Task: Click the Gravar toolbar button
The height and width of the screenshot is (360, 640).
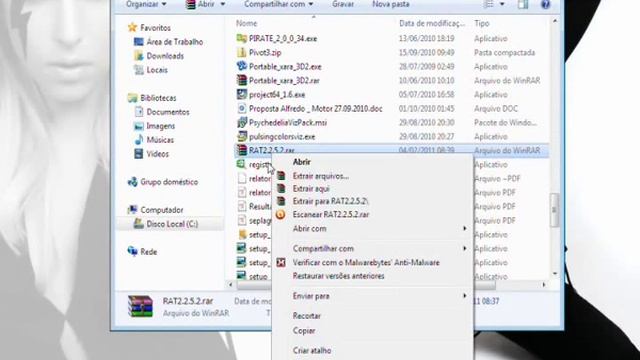Action: 343,4
